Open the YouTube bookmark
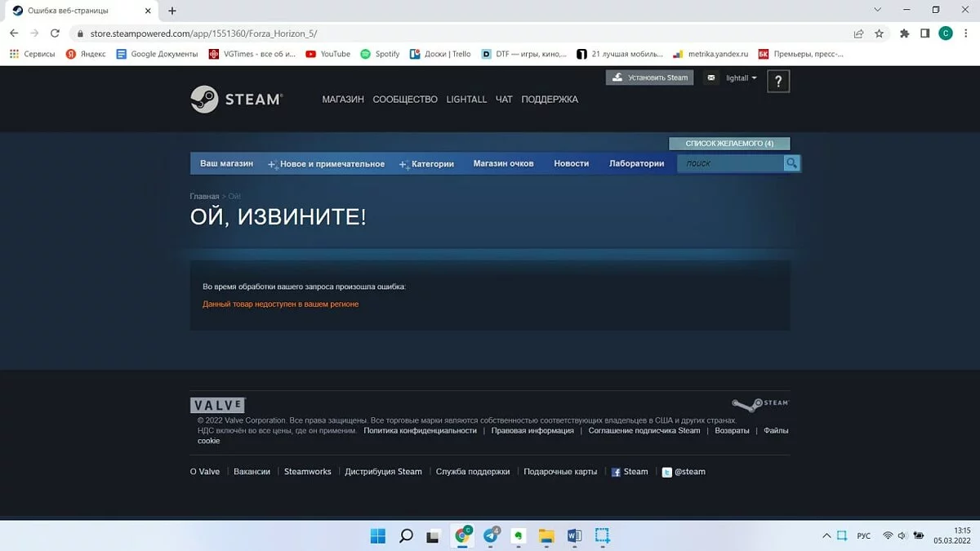The image size is (980, 551). pyautogui.click(x=327, y=54)
